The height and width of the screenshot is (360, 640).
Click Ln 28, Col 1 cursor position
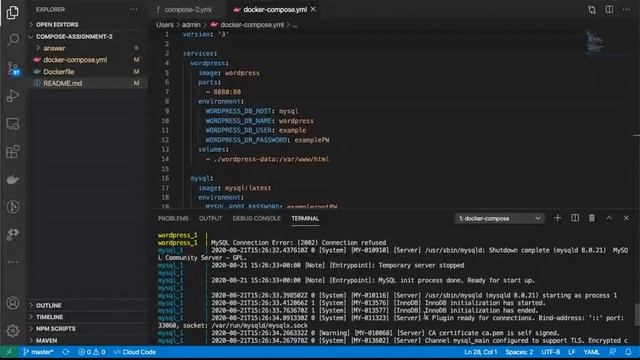[x=480, y=352]
